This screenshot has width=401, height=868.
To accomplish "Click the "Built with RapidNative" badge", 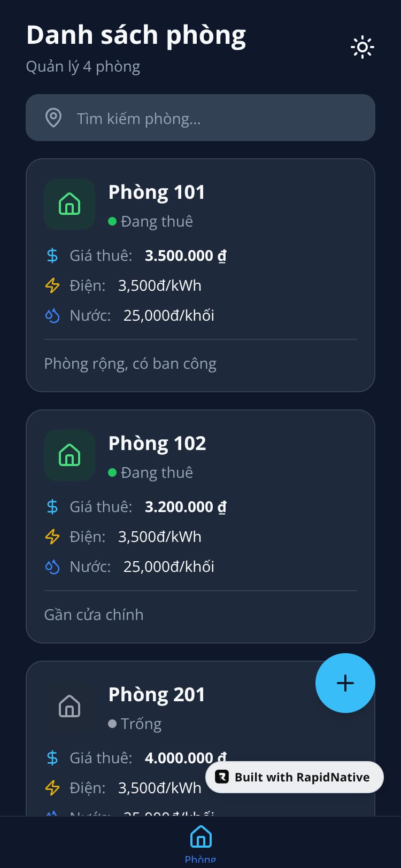I will 295,777.
